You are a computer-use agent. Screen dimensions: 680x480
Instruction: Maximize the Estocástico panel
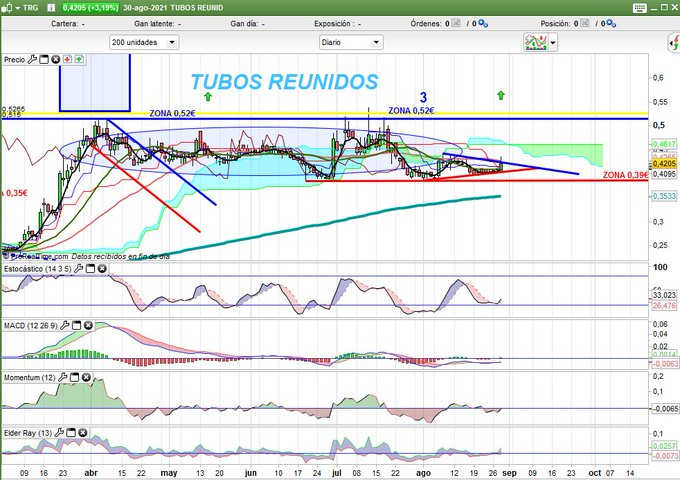pos(90,269)
